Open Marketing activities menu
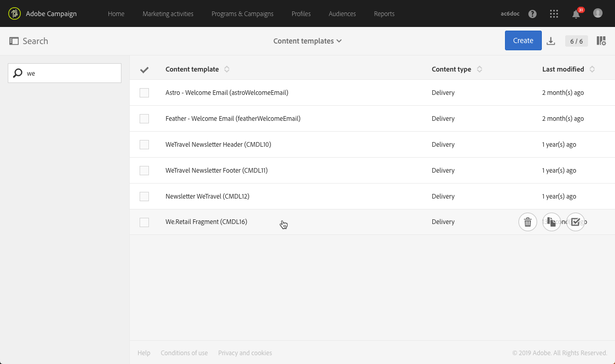 click(x=168, y=13)
